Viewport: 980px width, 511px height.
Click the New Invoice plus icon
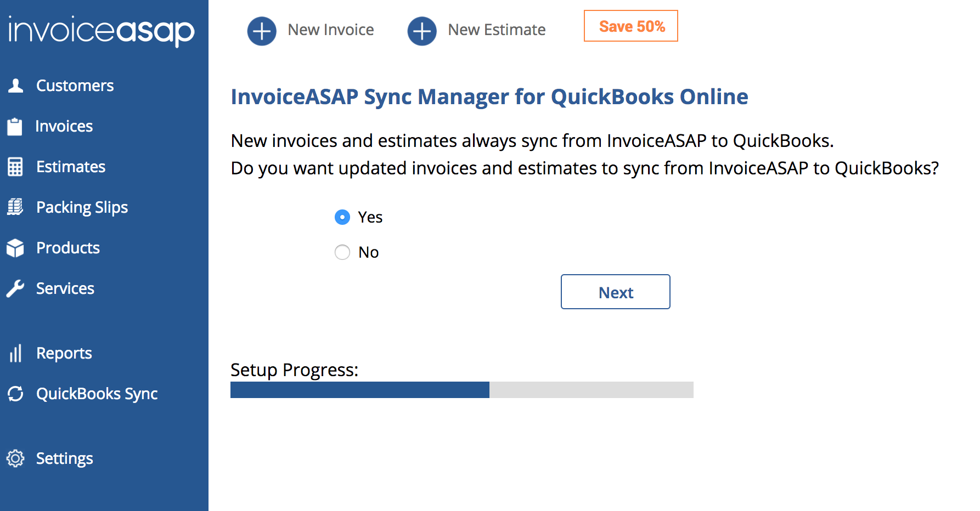coord(262,31)
